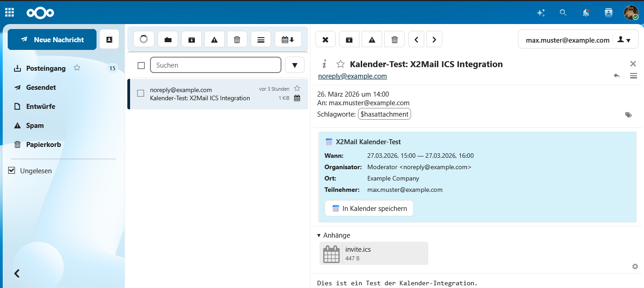Viewport: 644px width, 288px height.
Task: Open the search filter dropdown arrow
Action: click(295, 65)
